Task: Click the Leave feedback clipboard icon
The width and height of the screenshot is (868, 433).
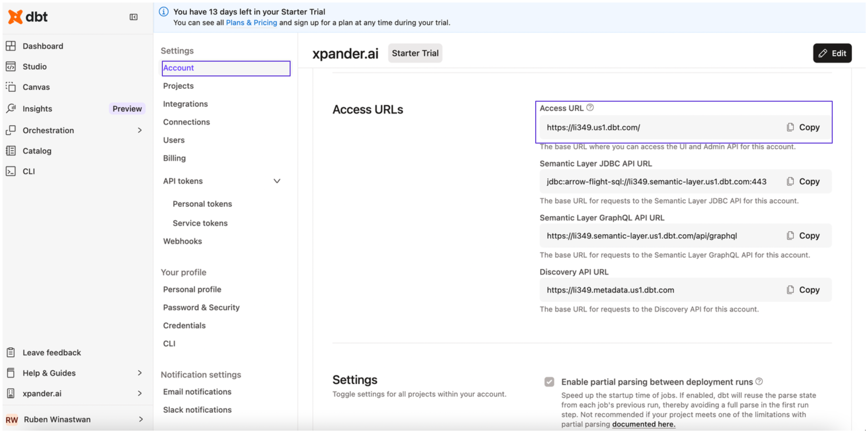Action: (x=11, y=352)
